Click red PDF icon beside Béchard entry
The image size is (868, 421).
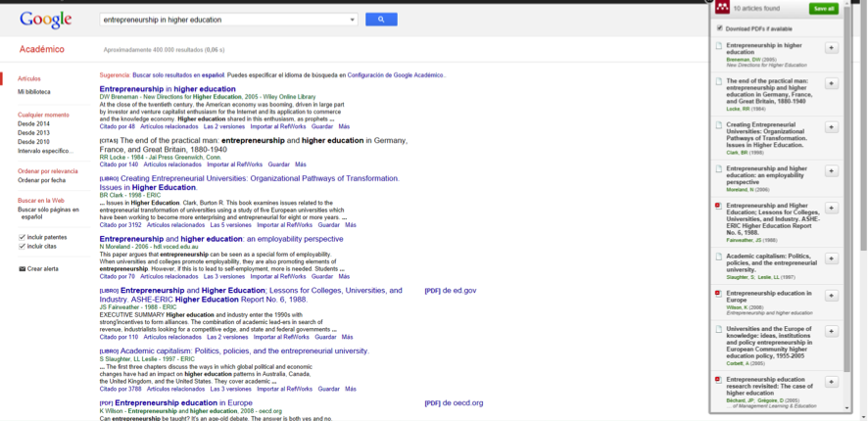718,380
